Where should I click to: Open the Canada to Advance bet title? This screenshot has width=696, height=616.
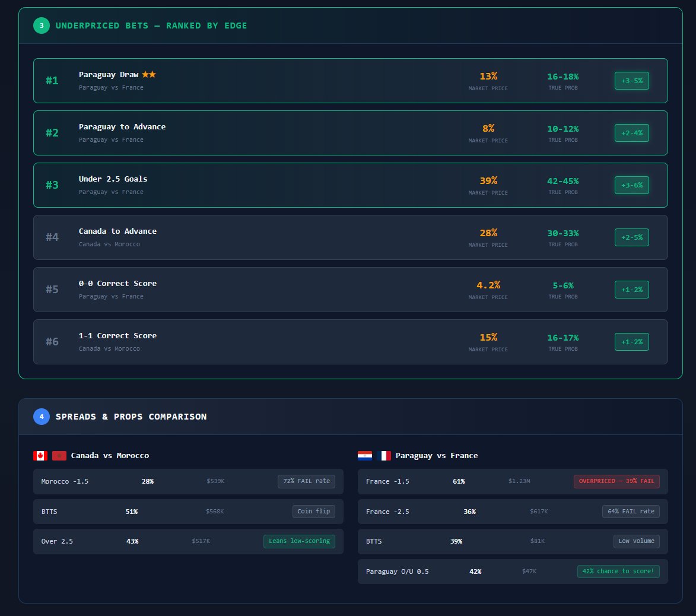(117, 231)
